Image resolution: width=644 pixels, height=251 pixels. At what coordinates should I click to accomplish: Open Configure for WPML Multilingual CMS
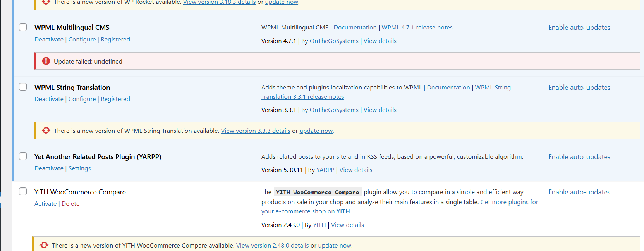[82, 40]
